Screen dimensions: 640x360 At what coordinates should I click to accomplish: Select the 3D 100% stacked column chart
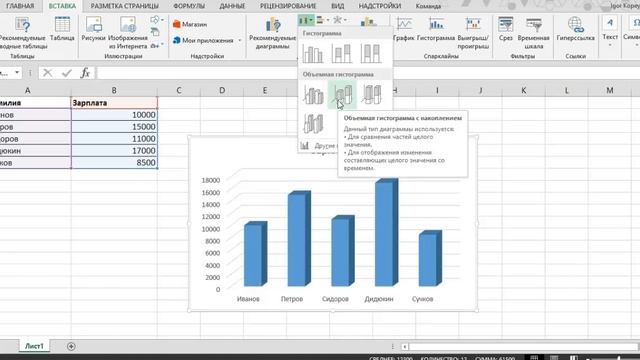click(x=371, y=94)
